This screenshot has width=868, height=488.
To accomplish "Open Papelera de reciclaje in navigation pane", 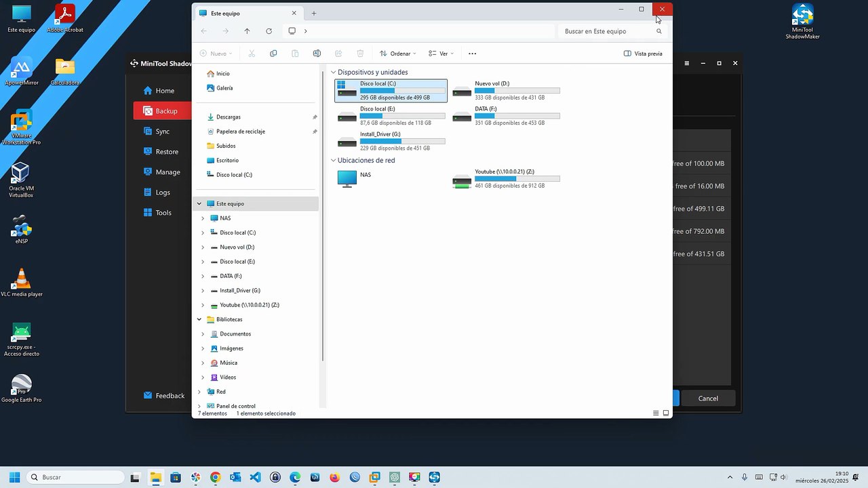I will click(235, 131).
